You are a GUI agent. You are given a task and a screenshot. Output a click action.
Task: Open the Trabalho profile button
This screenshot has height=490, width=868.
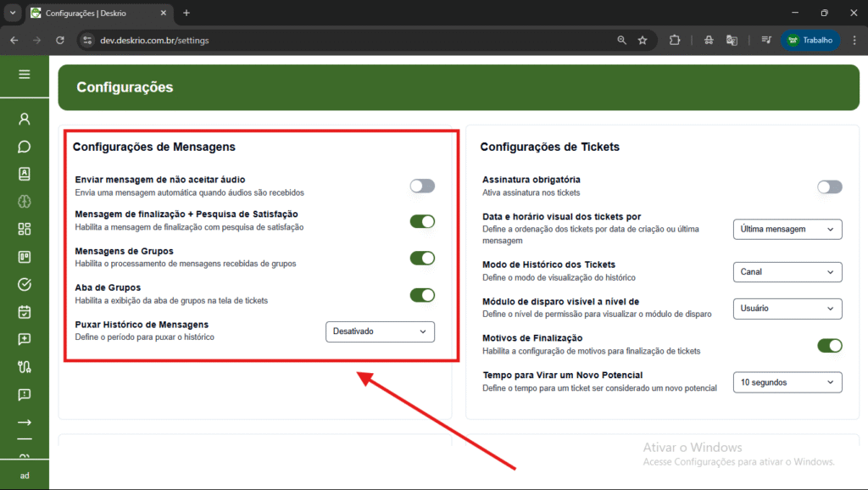[810, 40]
